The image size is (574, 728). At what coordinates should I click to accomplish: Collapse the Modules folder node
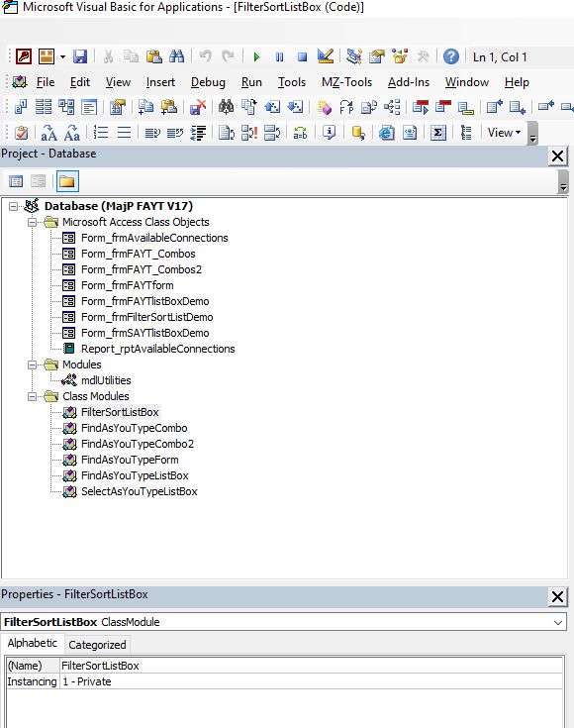pyautogui.click(x=32, y=364)
